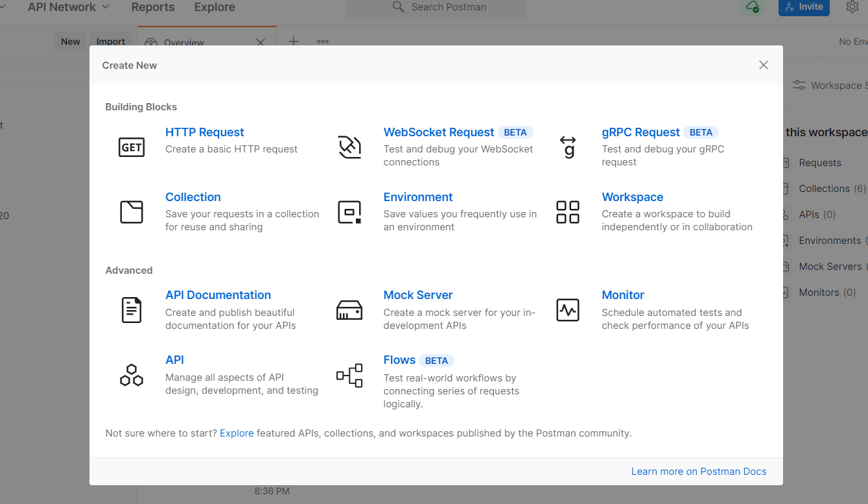Open a new tab with the plus icon
Image resolution: width=868 pixels, height=504 pixels.
[x=294, y=42]
